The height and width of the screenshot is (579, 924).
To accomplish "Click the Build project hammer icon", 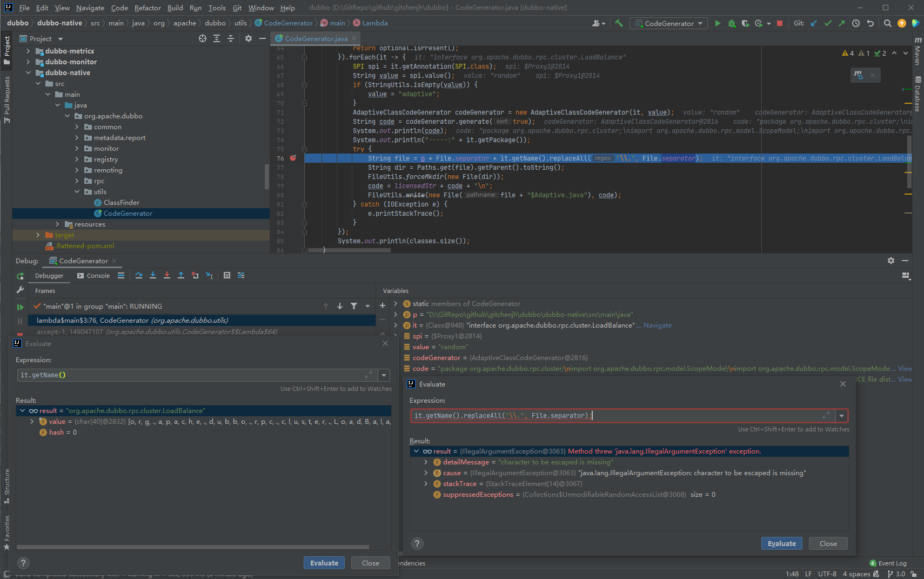I will [619, 23].
